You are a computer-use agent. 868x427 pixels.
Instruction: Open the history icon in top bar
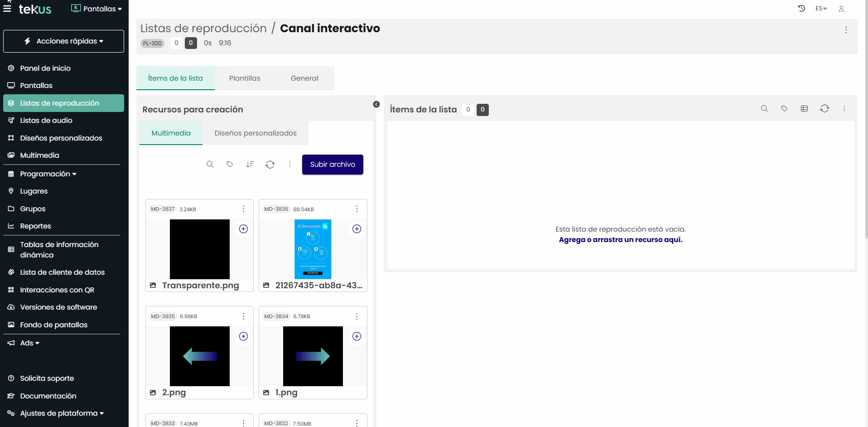[801, 9]
